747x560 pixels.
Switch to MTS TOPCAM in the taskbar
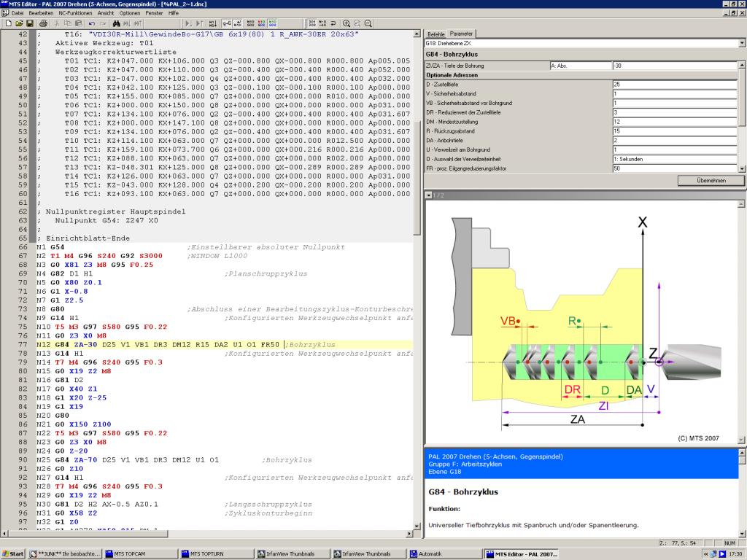pos(141,554)
